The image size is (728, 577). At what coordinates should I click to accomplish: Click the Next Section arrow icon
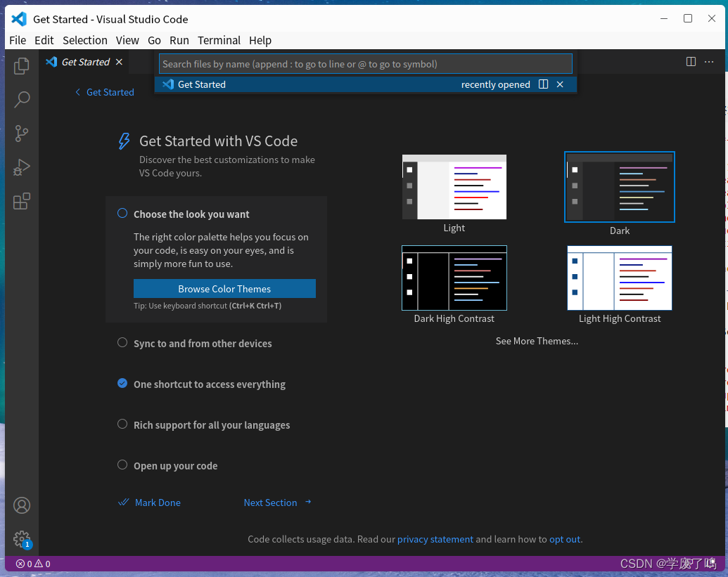[x=308, y=502]
